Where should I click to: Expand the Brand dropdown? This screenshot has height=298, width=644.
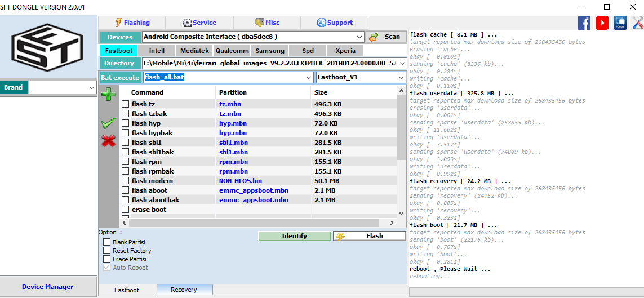coord(92,87)
